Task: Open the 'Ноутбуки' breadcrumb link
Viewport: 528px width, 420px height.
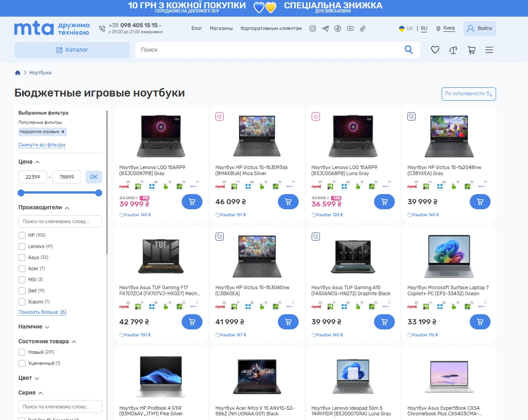Action: (40, 73)
